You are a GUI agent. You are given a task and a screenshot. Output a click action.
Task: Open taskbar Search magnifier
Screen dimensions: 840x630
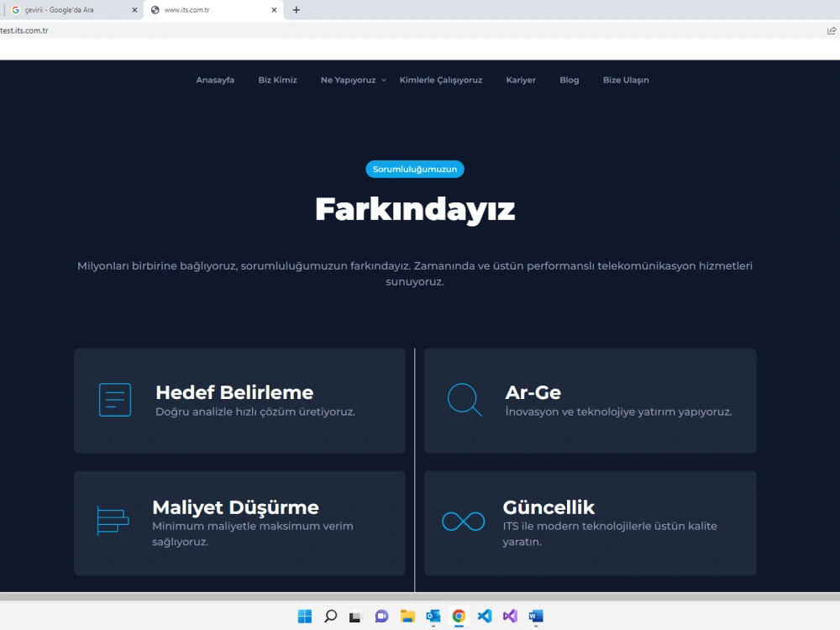point(330,616)
